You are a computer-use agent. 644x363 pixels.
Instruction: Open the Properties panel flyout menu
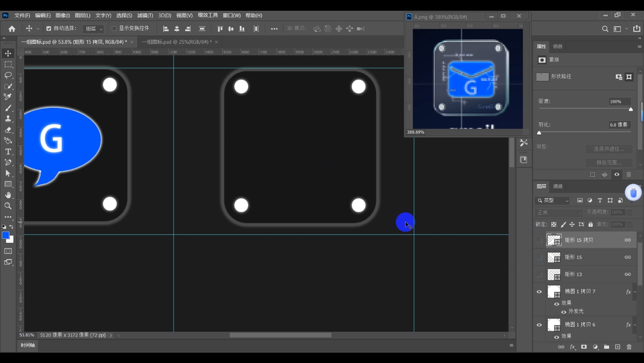(x=639, y=46)
